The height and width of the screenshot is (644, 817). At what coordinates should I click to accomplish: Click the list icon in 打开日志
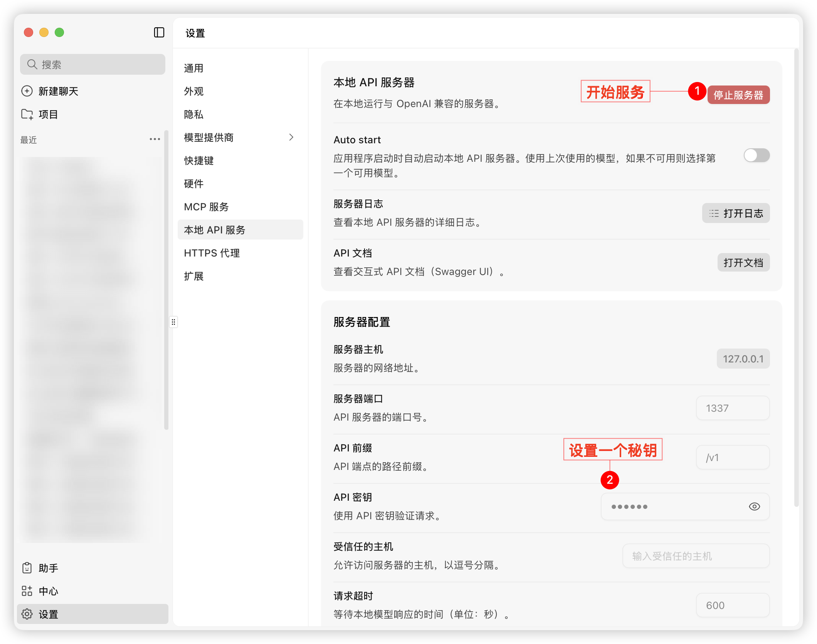pyautogui.click(x=714, y=213)
